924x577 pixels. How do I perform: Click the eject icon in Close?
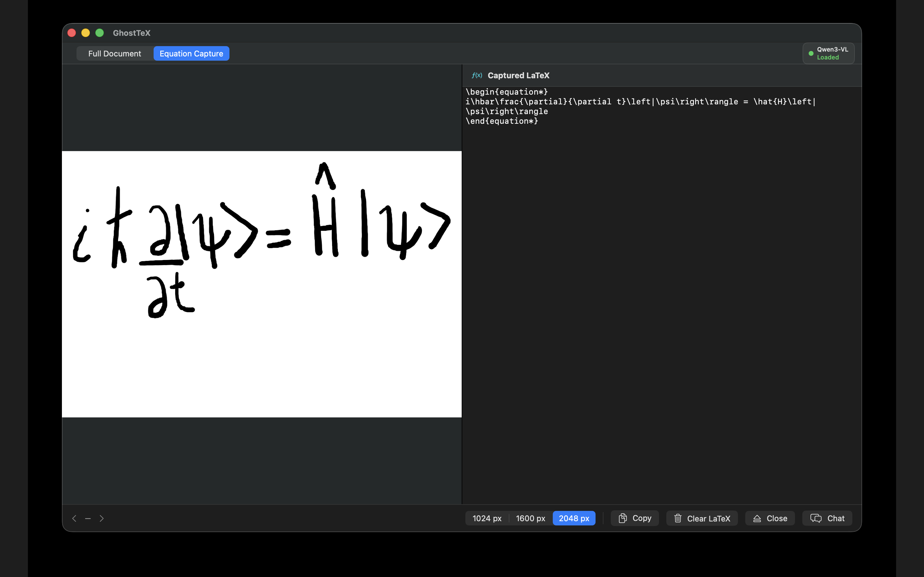[x=757, y=518]
